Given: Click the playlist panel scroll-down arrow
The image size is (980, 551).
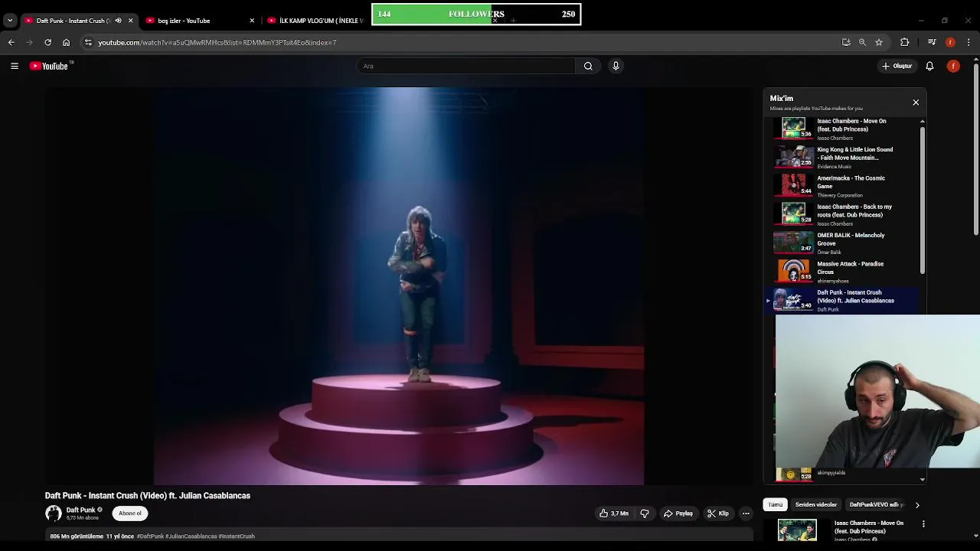Looking at the screenshot, I should tap(922, 480).
